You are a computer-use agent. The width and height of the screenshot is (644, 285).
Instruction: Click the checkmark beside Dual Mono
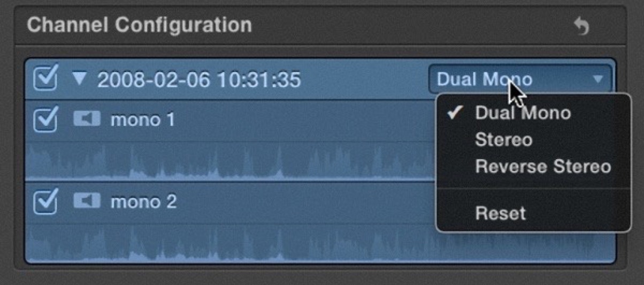coord(455,112)
